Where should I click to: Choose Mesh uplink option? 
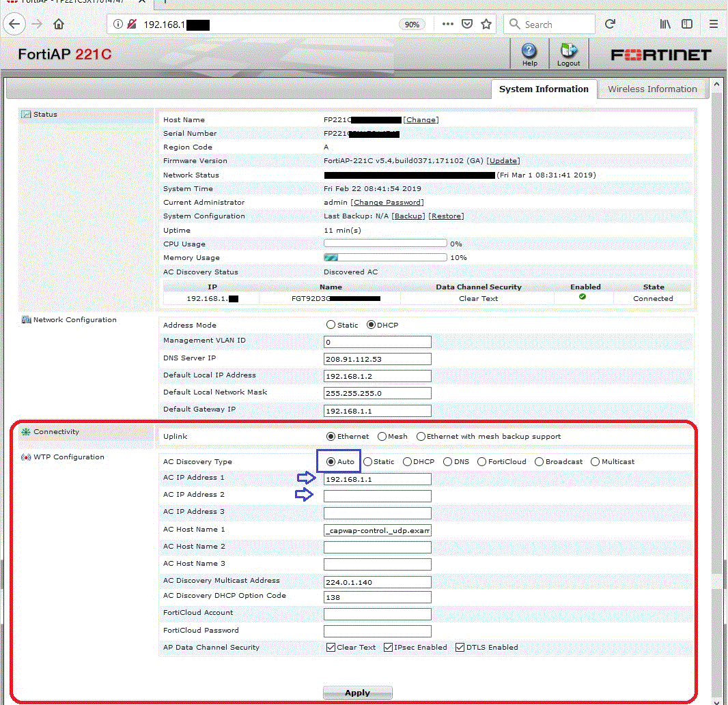tap(382, 436)
